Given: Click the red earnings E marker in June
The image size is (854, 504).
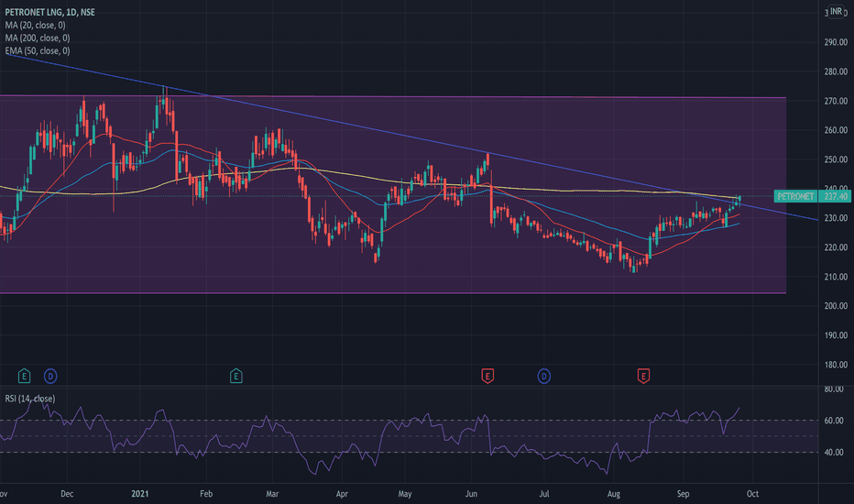Looking at the screenshot, I should (487, 376).
